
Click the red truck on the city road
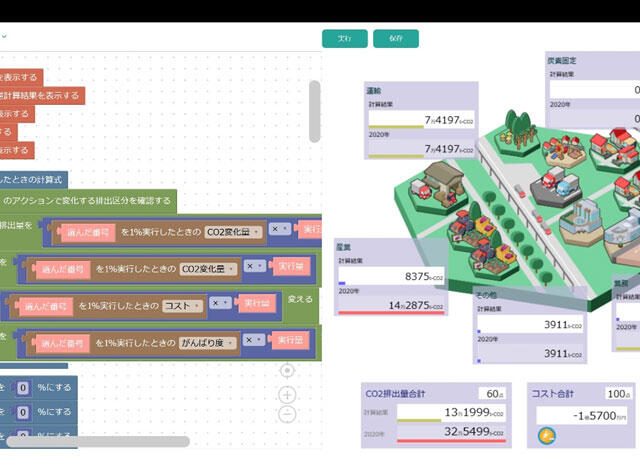[520, 190]
